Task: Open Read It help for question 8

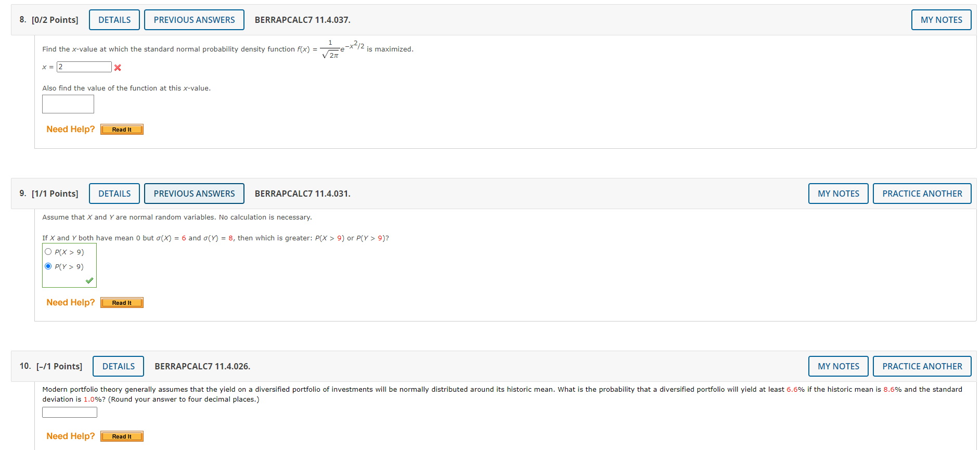Action: (x=122, y=130)
